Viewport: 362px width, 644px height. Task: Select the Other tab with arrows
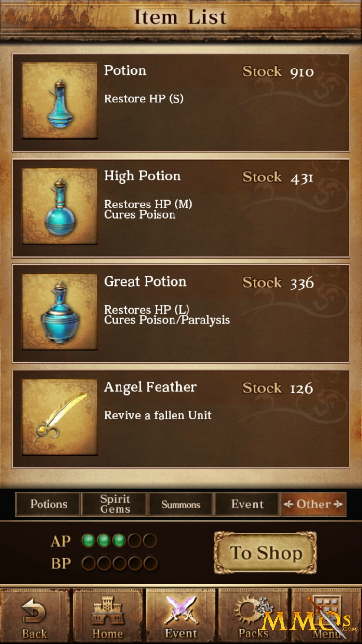(313, 505)
